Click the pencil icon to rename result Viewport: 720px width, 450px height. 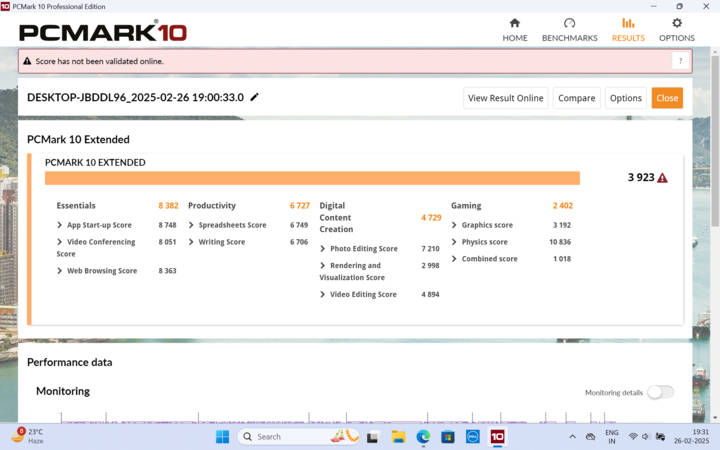[x=254, y=97]
